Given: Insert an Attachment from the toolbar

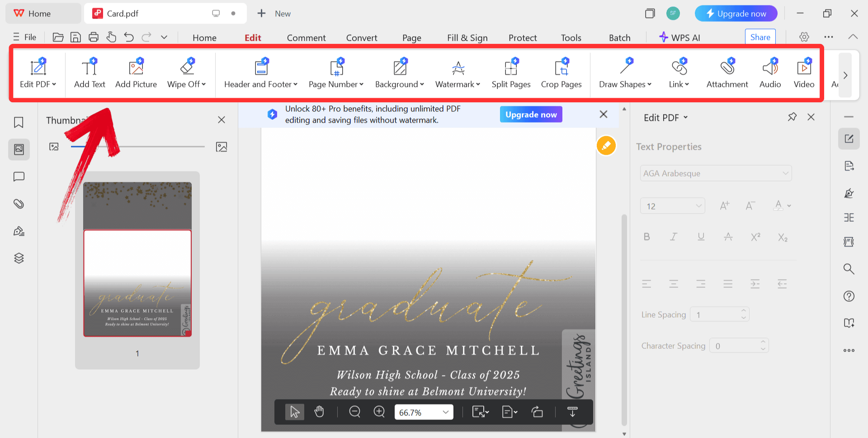Looking at the screenshot, I should point(727,73).
